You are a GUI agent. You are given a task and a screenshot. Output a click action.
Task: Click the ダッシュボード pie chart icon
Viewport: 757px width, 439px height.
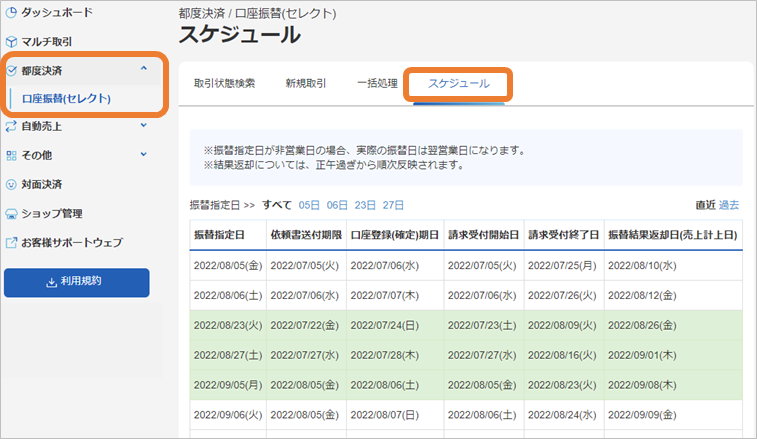point(11,13)
